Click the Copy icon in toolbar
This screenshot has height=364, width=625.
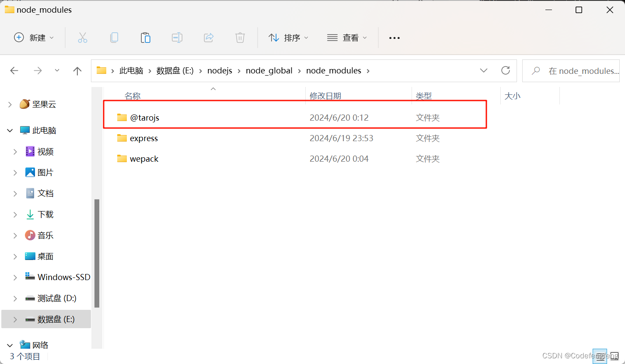point(114,38)
